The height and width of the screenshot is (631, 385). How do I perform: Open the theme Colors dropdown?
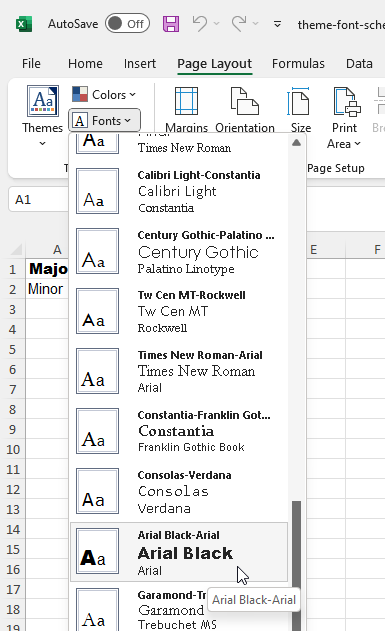105,95
